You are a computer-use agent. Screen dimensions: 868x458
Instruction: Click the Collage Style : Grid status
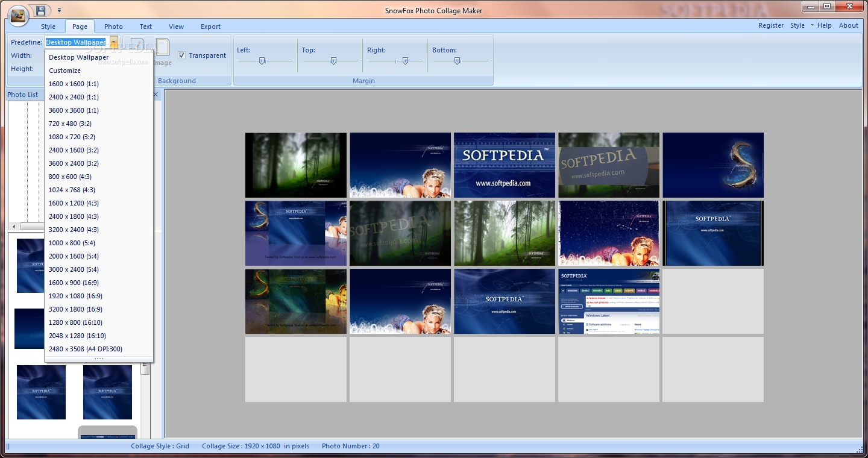coord(160,446)
